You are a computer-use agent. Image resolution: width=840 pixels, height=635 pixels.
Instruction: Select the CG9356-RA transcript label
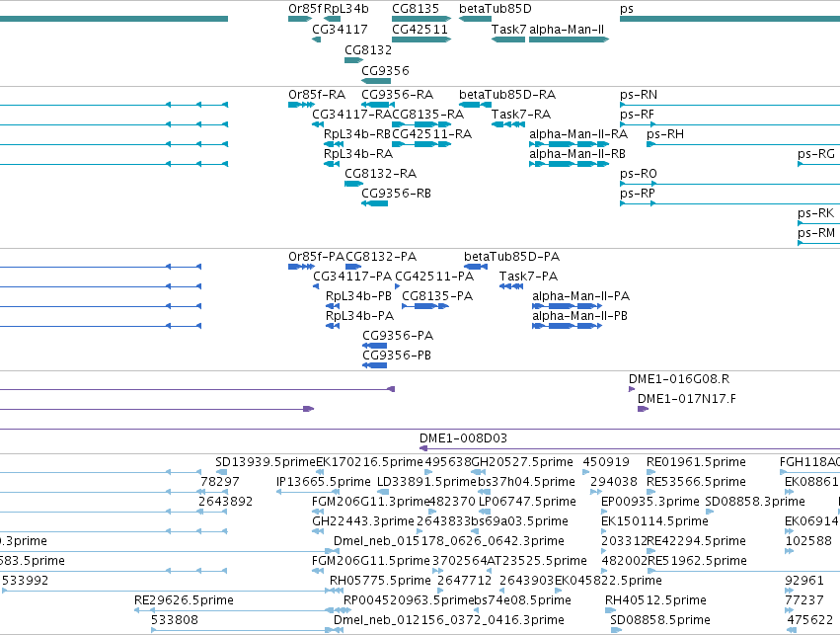pos(397,95)
